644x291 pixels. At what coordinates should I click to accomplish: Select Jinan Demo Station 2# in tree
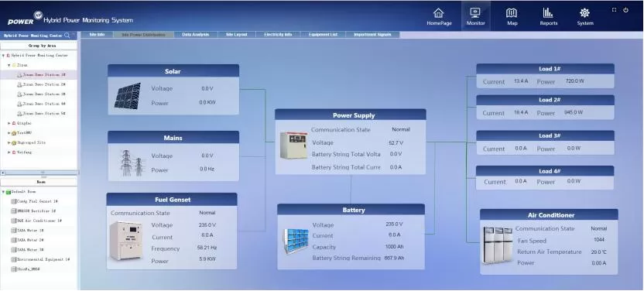tap(41, 84)
